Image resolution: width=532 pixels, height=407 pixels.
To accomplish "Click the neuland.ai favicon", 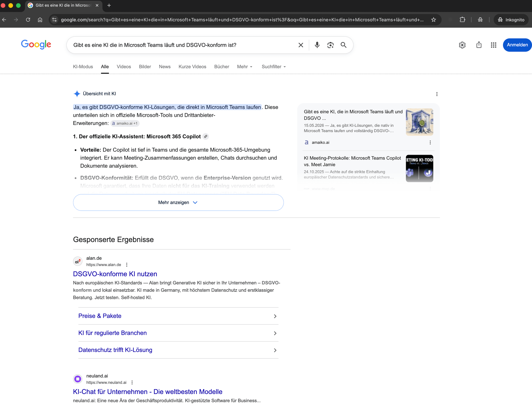I will point(78,379).
